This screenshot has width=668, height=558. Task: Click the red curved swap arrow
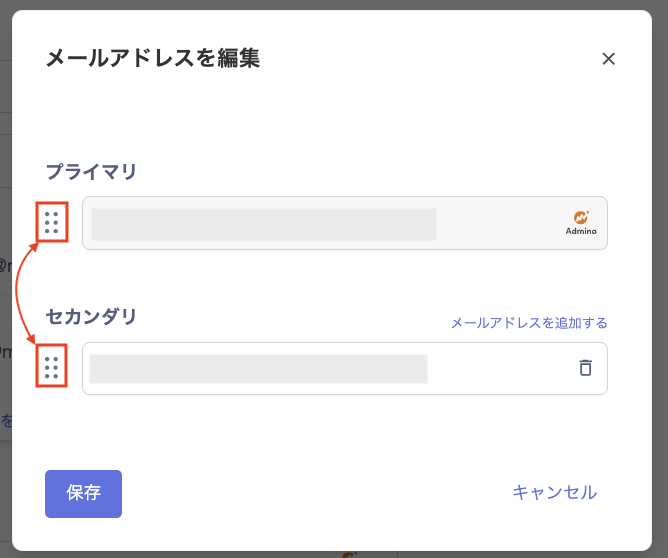[19, 295]
